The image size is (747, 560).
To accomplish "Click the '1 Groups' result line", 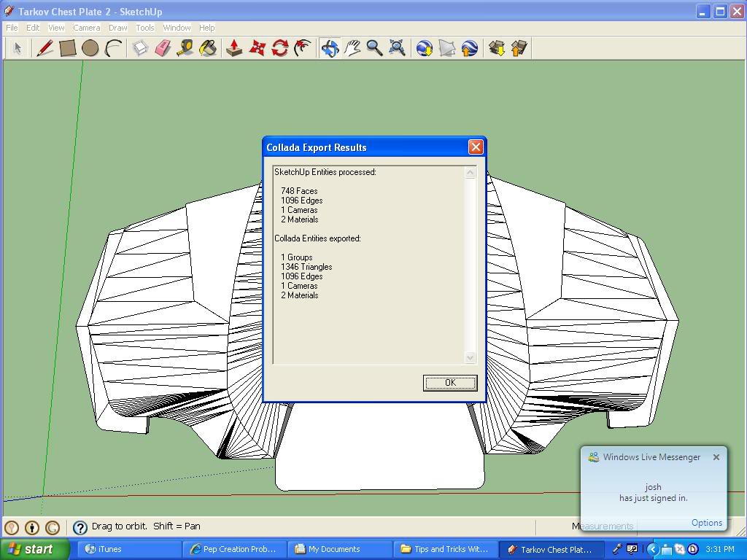I will [x=297, y=257].
